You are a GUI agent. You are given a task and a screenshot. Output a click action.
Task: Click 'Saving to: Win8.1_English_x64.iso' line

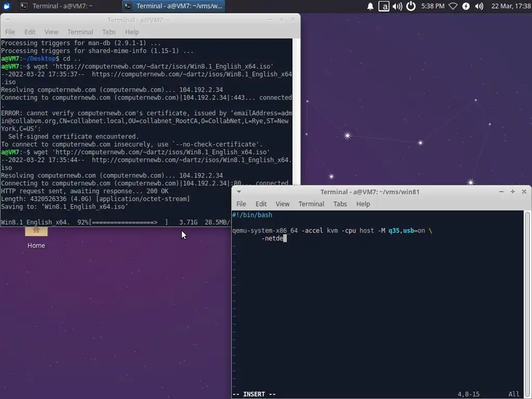point(64,207)
